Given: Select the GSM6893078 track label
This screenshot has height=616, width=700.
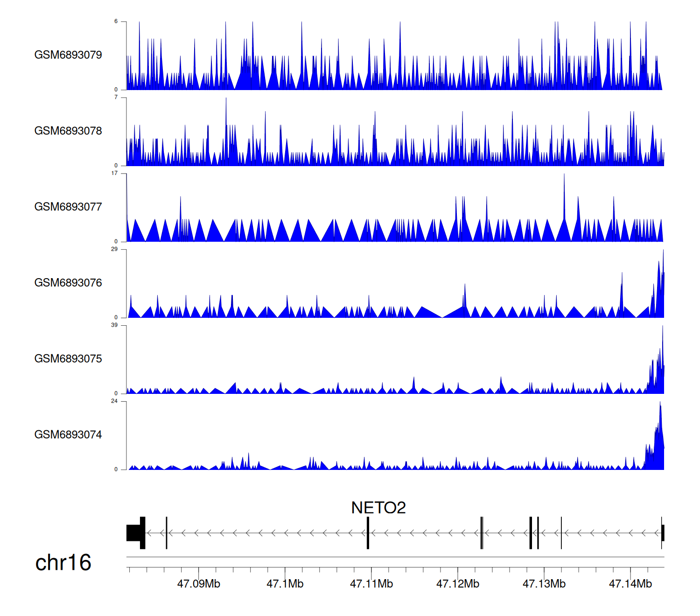Looking at the screenshot, I should (x=68, y=131).
